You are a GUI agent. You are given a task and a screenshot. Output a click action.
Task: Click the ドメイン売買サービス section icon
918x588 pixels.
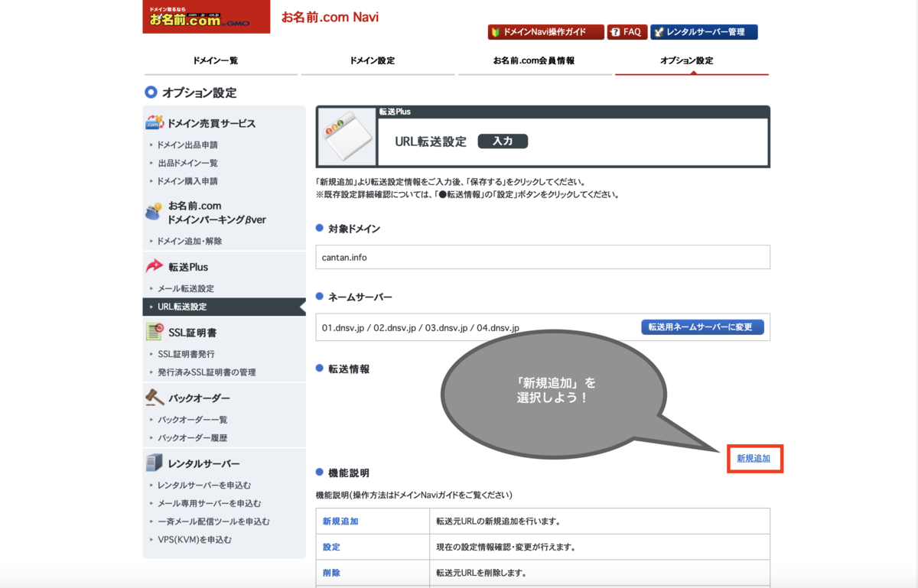(154, 122)
